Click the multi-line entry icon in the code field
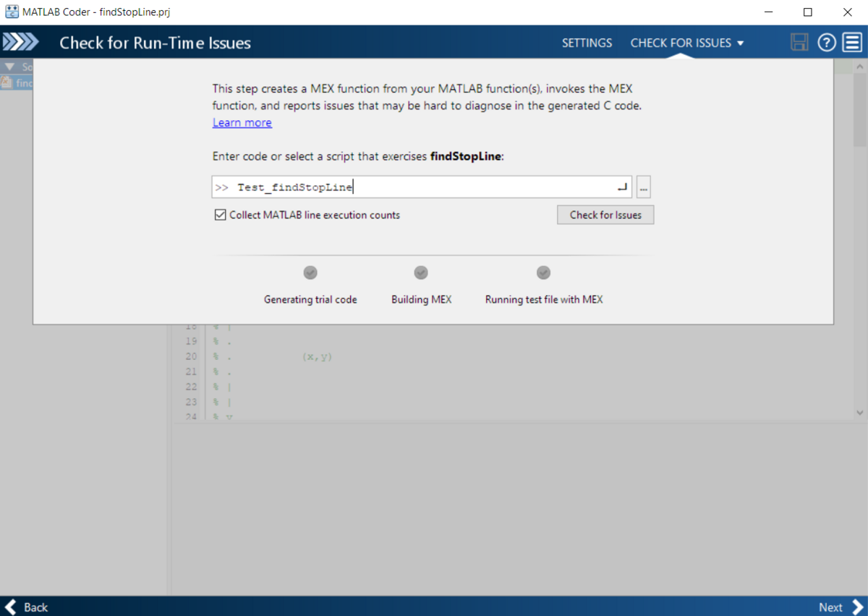 (x=621, y=187)
